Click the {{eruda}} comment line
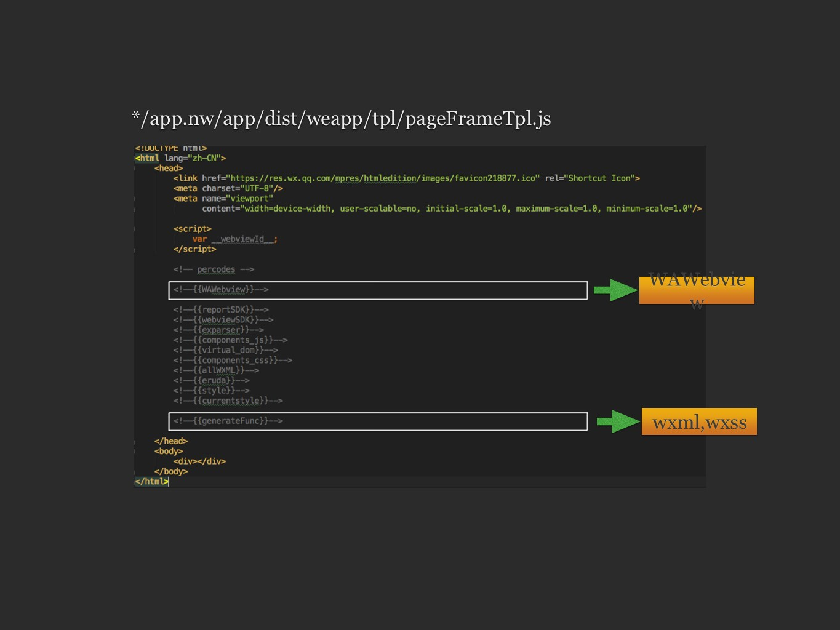840x630 pixels. tap(211, 381)
